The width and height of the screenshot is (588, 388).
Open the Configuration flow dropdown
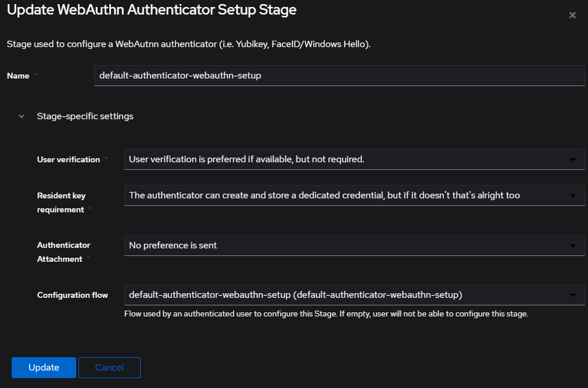354,295
